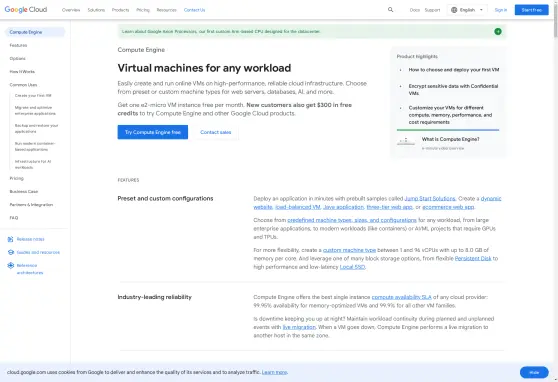Open the Release notes link
Screen dimensions: 558x382
point(31,239)
